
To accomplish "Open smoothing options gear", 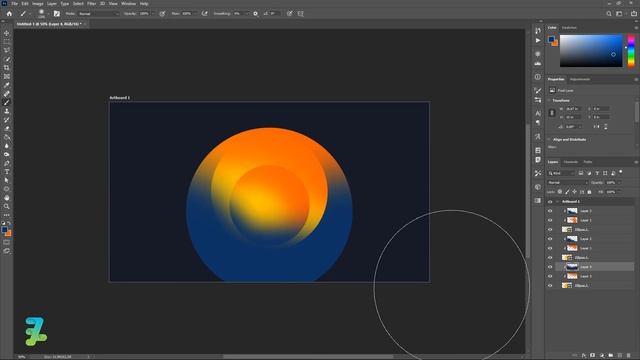I will pos(256,13).
